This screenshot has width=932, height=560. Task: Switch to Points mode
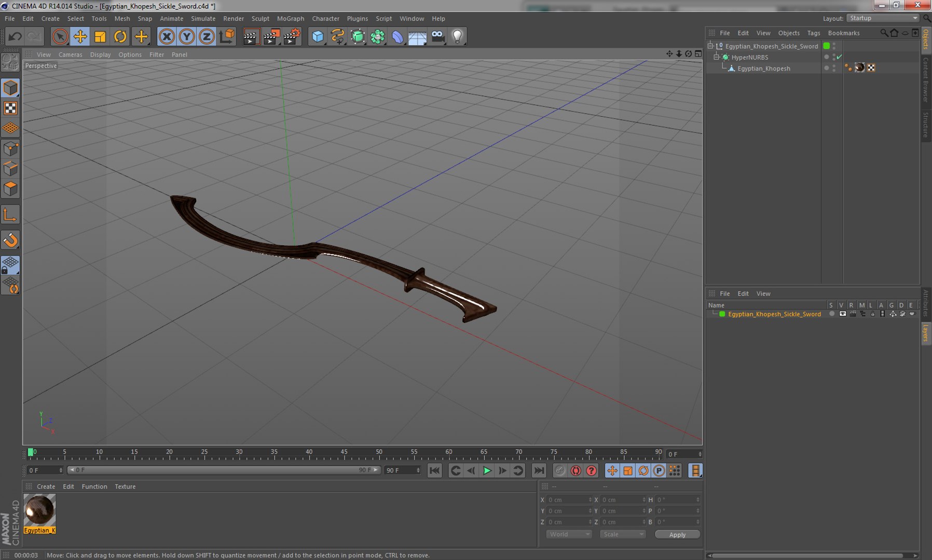(x=10, y=149)
